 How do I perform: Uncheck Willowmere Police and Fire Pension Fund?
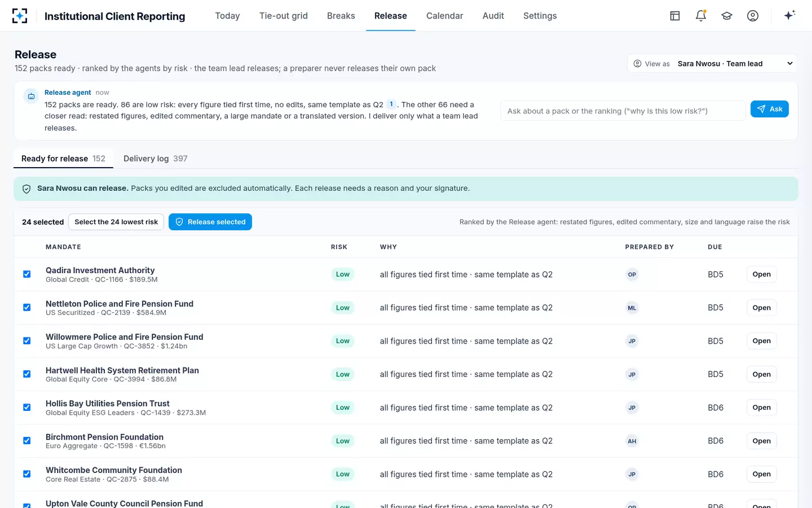pyautogui.click(x=27, y=341)
